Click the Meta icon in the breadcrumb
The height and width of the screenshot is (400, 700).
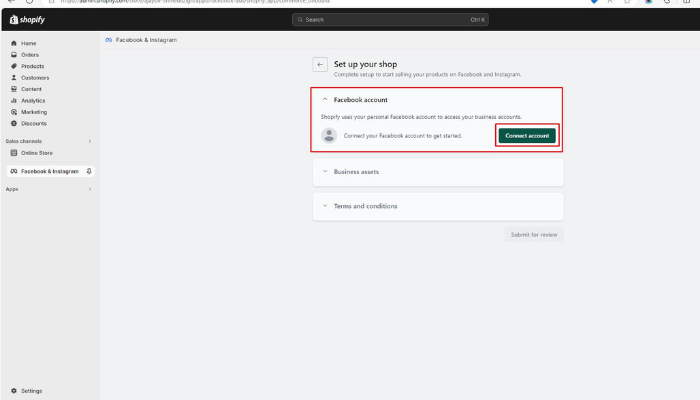coord(108,40)
